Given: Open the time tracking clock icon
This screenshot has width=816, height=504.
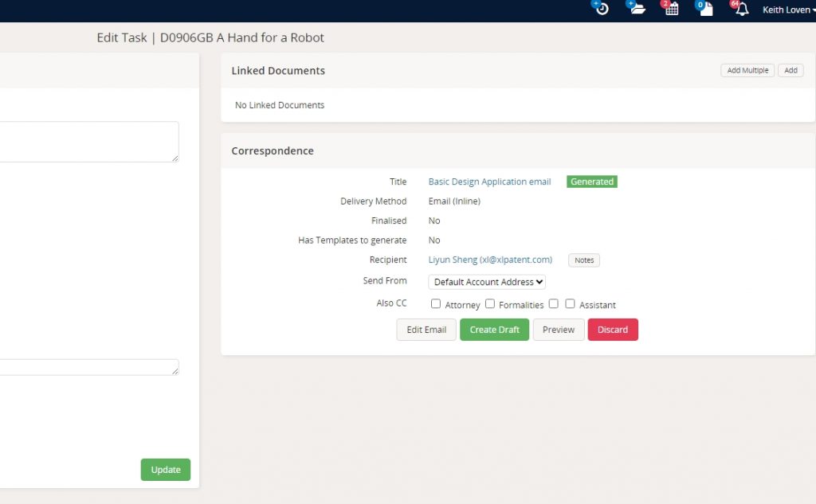Looking at the screenshot, I should coord(602,9).
